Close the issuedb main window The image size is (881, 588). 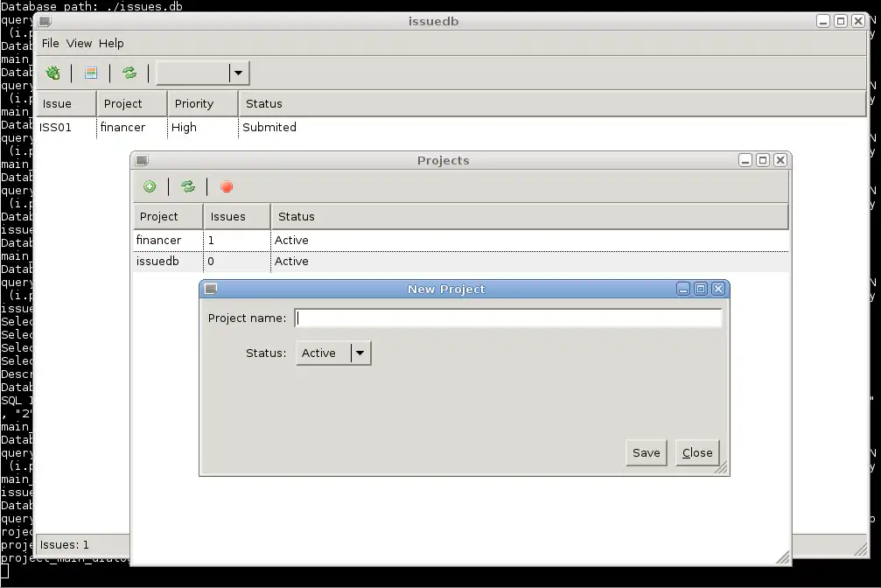pyautogui.click(x=858, y=21)
